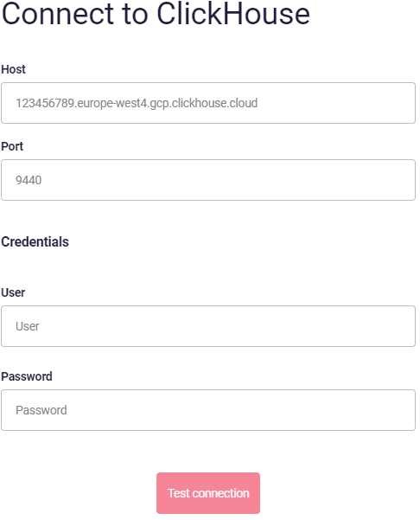420x520 pixels.
Task: Click the Host field label
Action: coord(13,69)
